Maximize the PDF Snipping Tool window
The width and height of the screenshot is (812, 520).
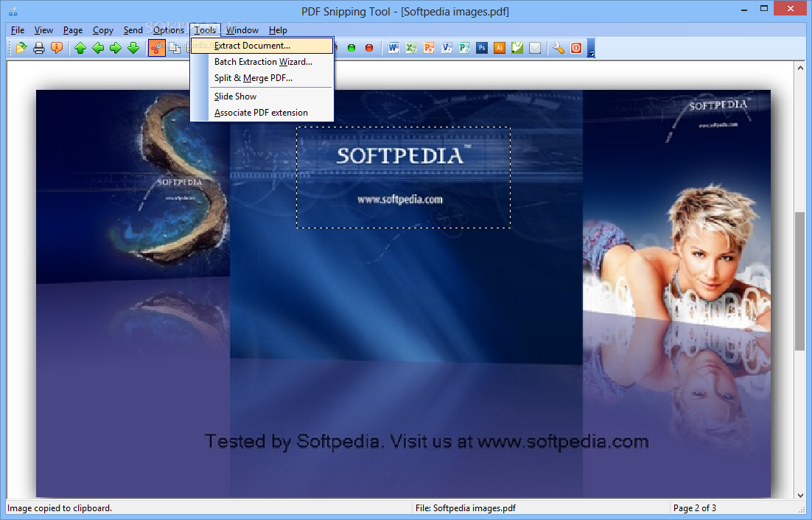tap(764, 9)
